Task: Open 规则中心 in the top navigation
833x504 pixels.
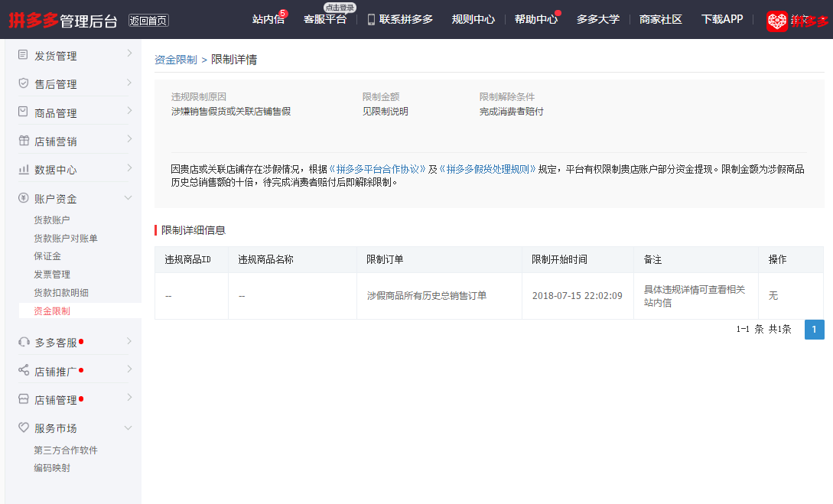Action: 473,20
